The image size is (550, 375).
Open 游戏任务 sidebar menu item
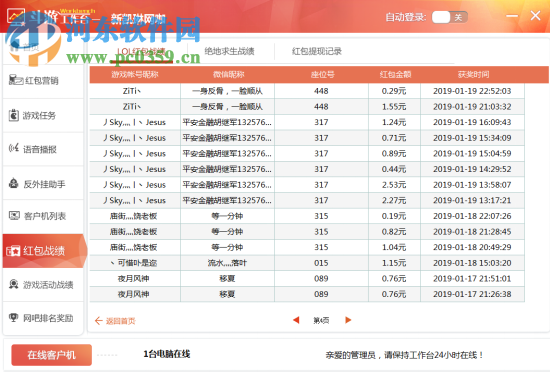(43, 115)
